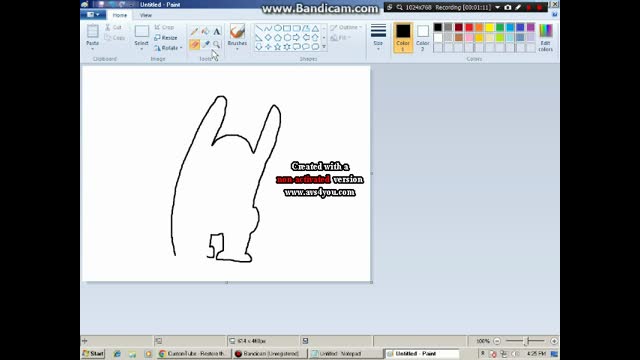The height and width of the screenshot is (360, 640).
Task: Choose the Right triangle shape
Action: [x=259, y=38]
